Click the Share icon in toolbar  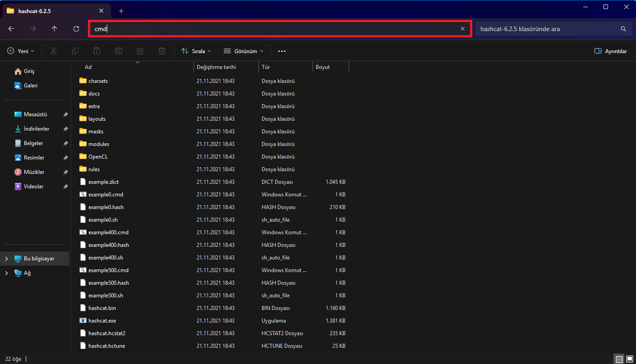140,51
